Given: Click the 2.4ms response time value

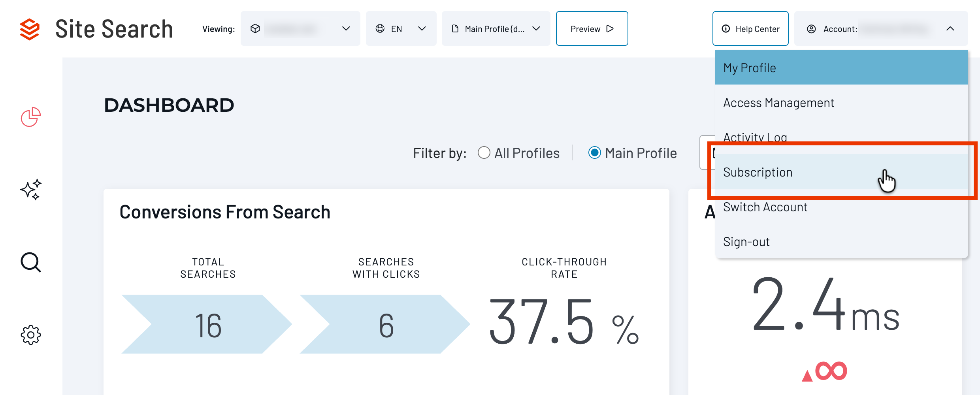Looking at the screenshot, I should (826, 303).
